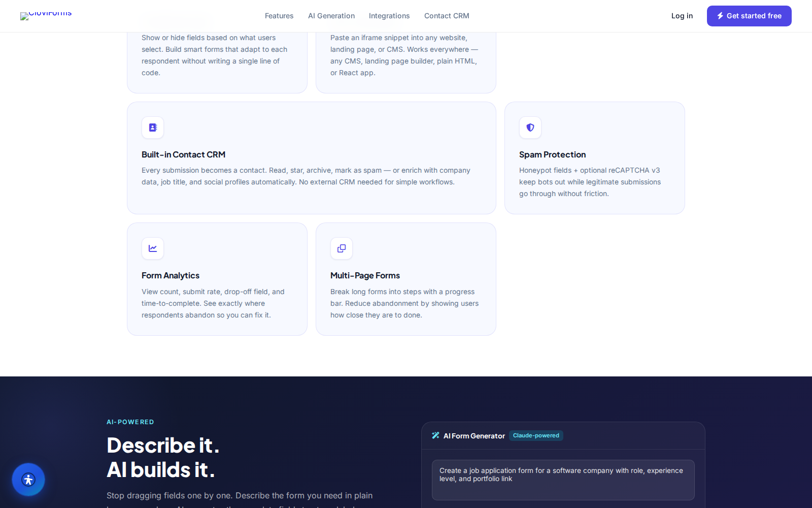Click the 'Every submission becomes a contact' text
Image resolution: width=812 pixels, height=508 pixels.
click(x=306, y=176)
